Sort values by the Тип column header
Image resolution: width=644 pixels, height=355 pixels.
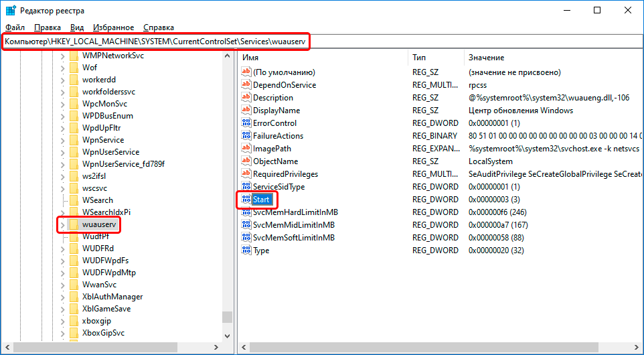click(436, 58)
